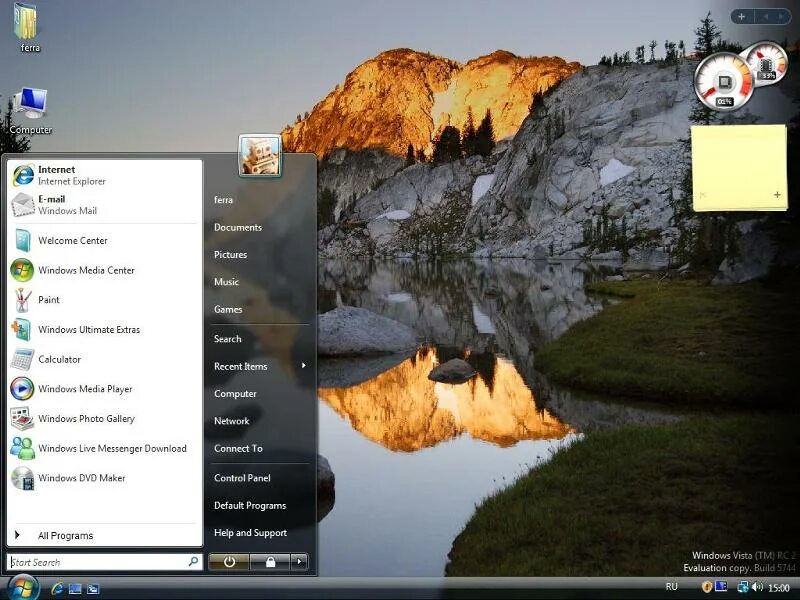Open Windows Media Player
The height and width of the screenshot is (600, 800).
click(105, 389)
